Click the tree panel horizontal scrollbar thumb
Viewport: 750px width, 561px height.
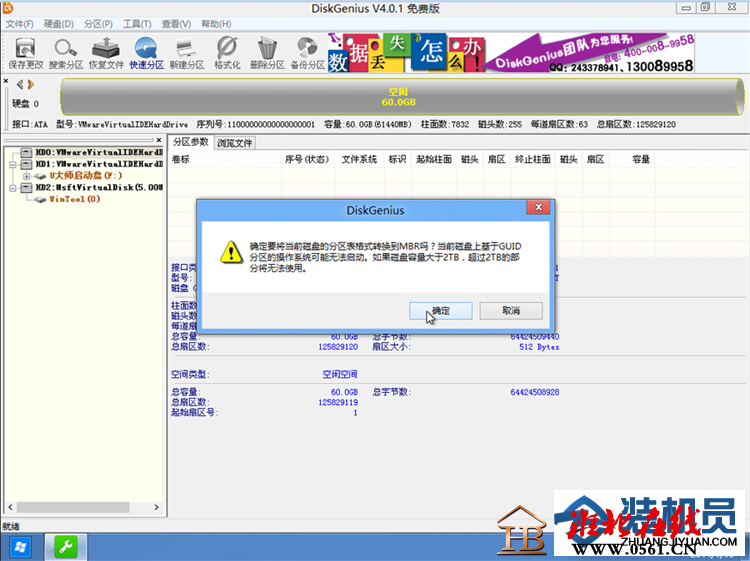pyautogui.click(x=73, y=507)
